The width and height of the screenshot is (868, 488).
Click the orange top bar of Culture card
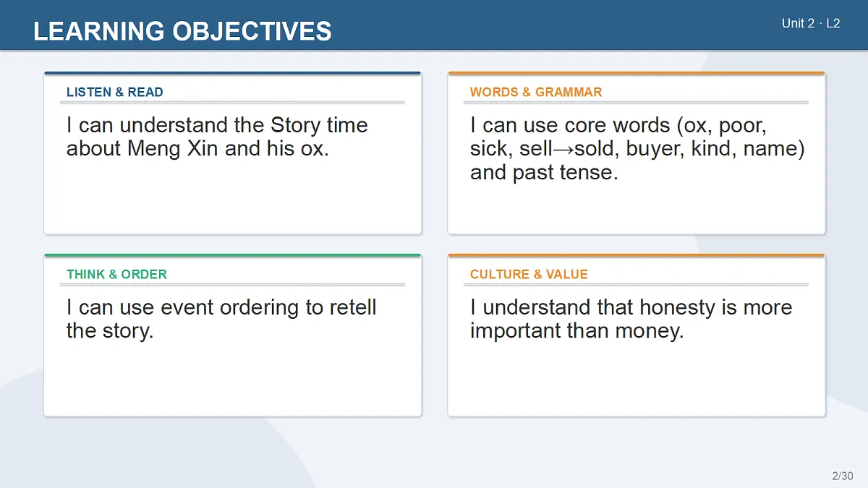pos(637,255)
